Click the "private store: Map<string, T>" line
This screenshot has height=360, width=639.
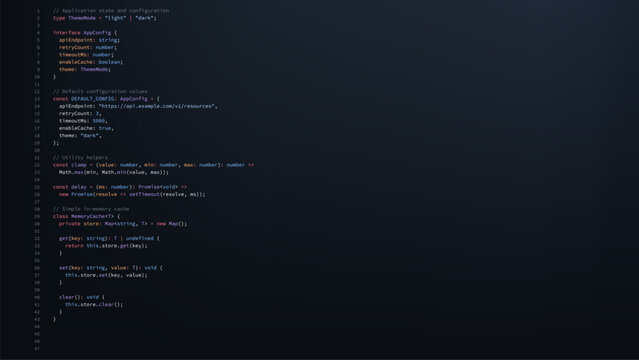point(123,223)
